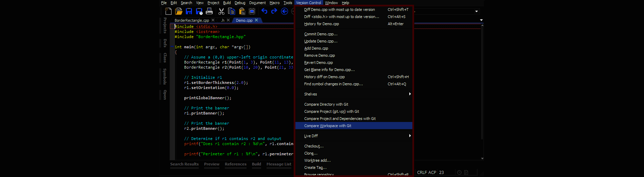Click the Paste clipboard icon

click(242, 11)
